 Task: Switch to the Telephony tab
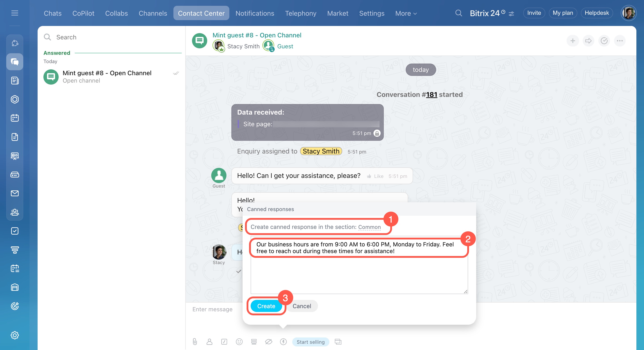(301, 13)
